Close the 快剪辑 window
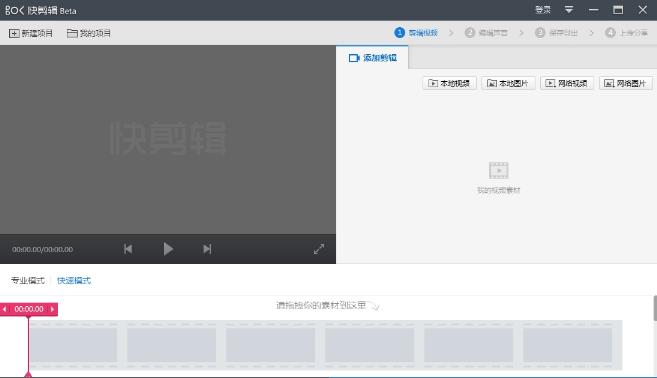 click(x=642, y=10)
